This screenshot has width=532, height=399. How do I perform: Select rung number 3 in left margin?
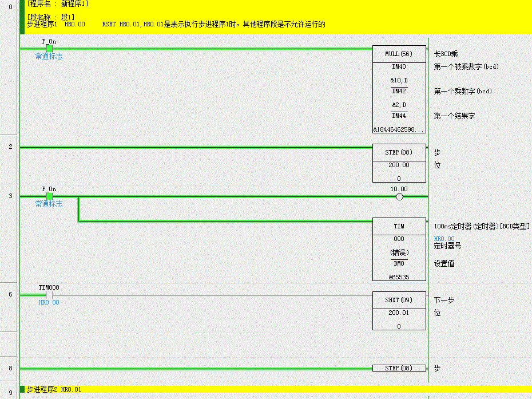click(10, 196)
